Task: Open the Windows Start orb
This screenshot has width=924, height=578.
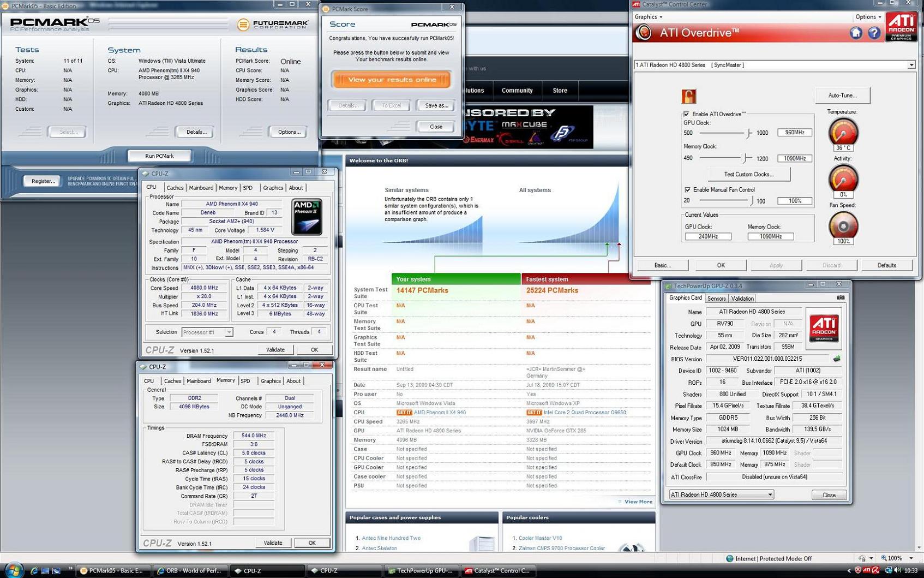Action: 14,570
